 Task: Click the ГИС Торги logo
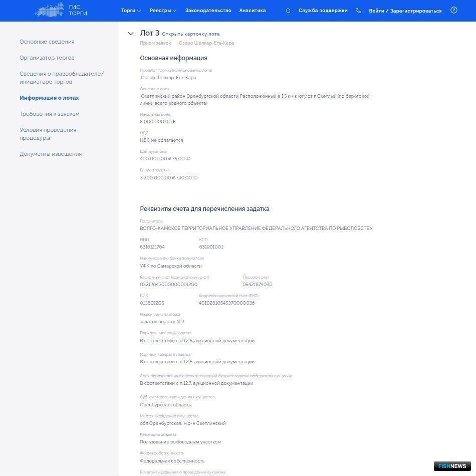pos(61,11)
